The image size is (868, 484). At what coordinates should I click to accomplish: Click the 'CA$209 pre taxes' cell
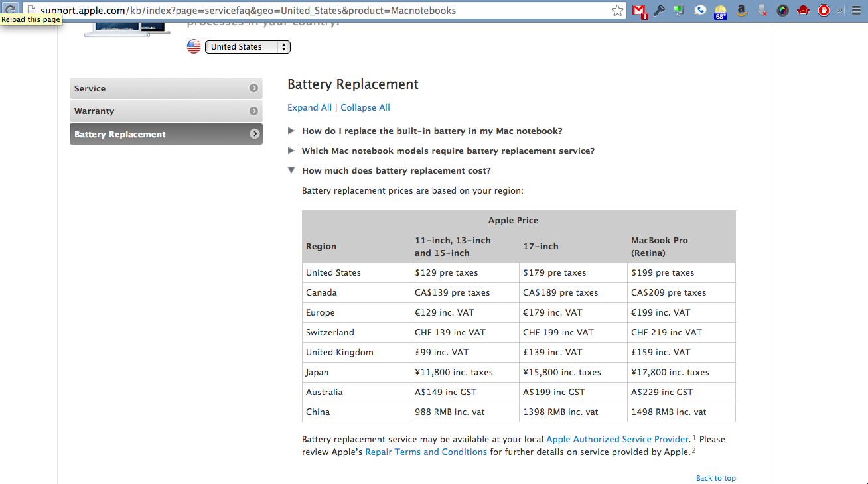tap(668, 292)
